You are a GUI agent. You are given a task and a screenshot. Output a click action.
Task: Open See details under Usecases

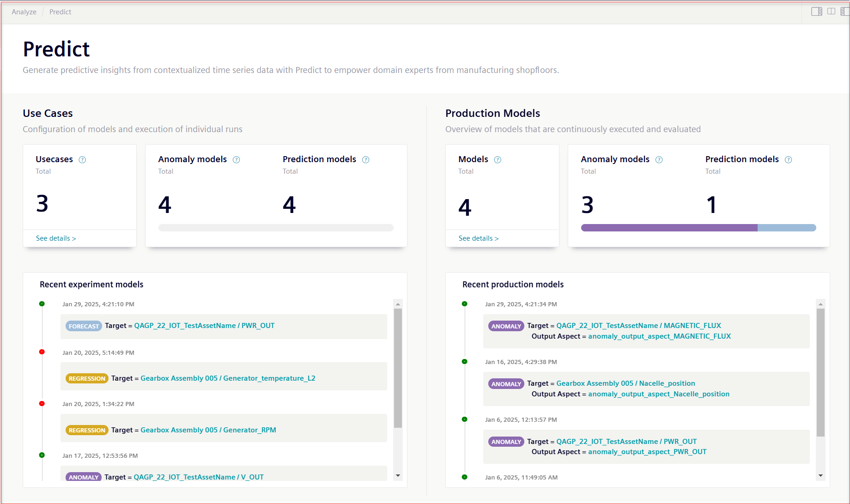click(x=56, y=238)
